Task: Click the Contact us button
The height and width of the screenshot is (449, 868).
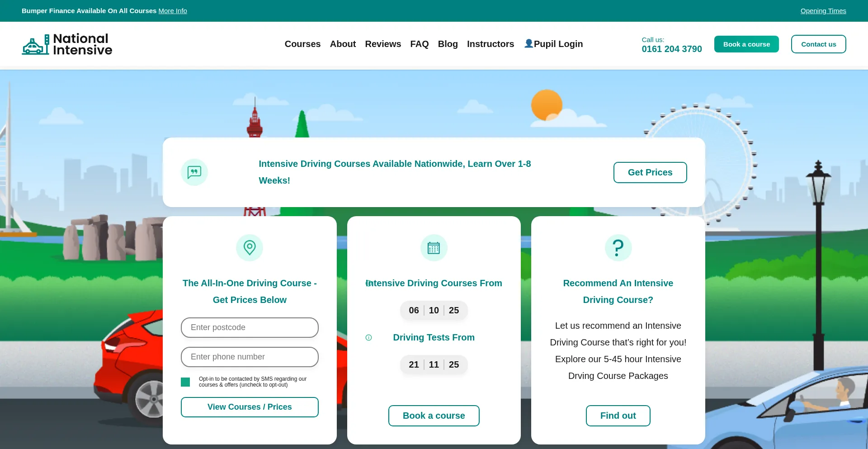Action: pos(818,44)
